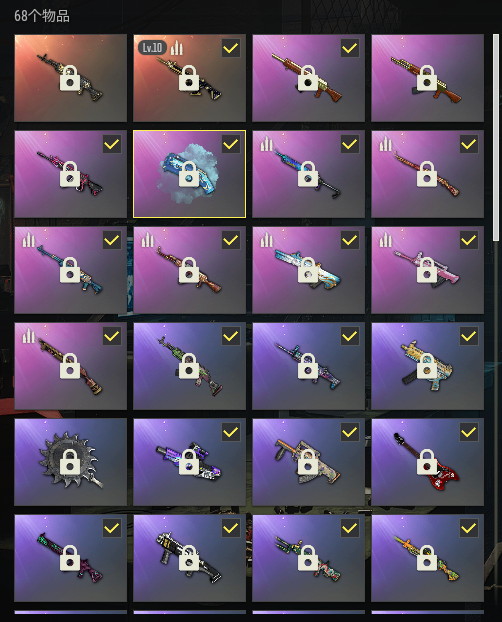
Task: Click the Lv.10 badge on weapon tile
Action: coord(152,48)
